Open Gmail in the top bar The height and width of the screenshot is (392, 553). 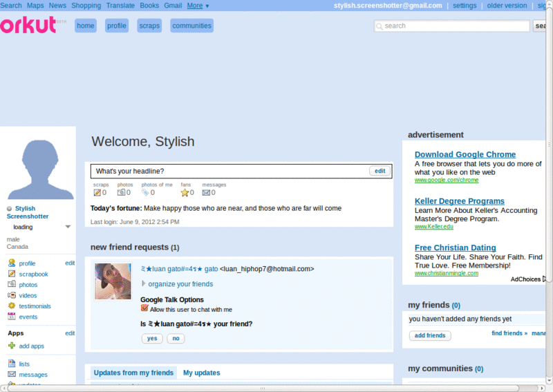click(173, 6)
